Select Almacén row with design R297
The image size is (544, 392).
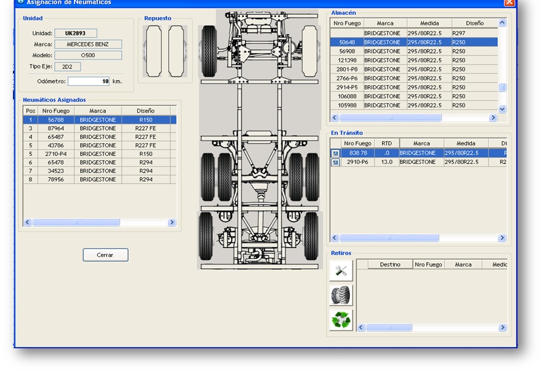click(x=414, y=33)
